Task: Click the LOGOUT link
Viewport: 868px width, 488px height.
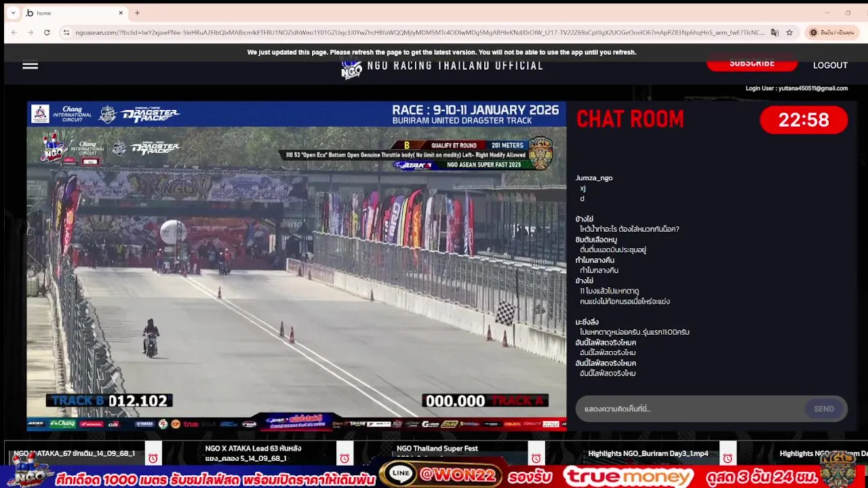Action: pos(830,66)
